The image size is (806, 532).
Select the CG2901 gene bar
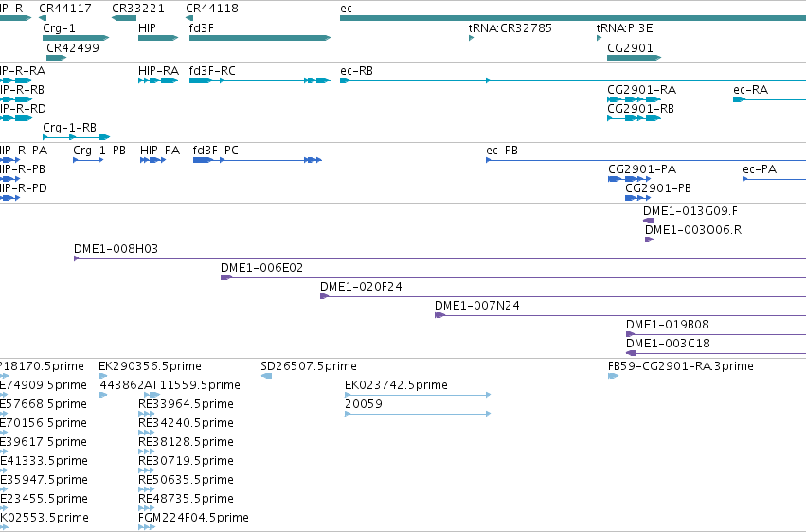tap(634, 58)
